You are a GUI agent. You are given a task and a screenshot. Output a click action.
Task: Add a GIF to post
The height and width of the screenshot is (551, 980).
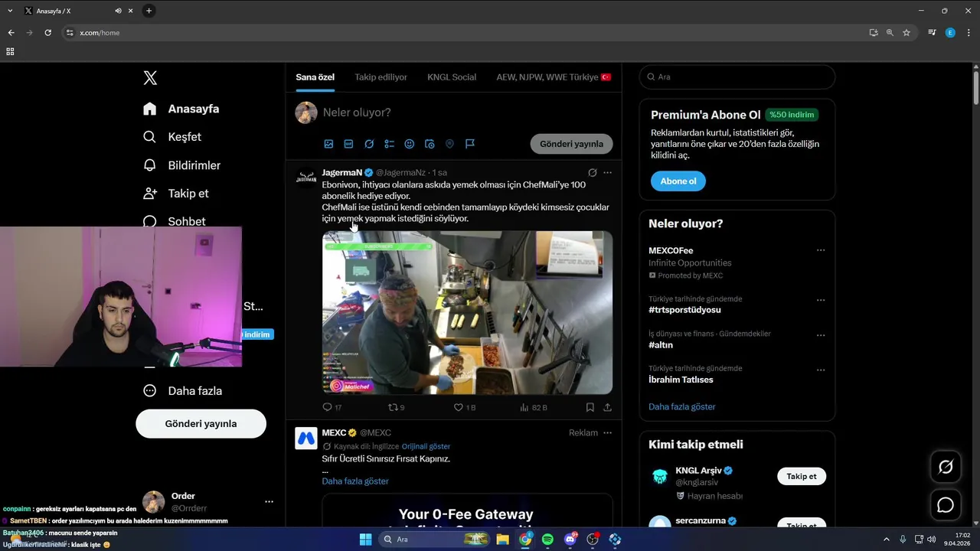tap(348, 144)
